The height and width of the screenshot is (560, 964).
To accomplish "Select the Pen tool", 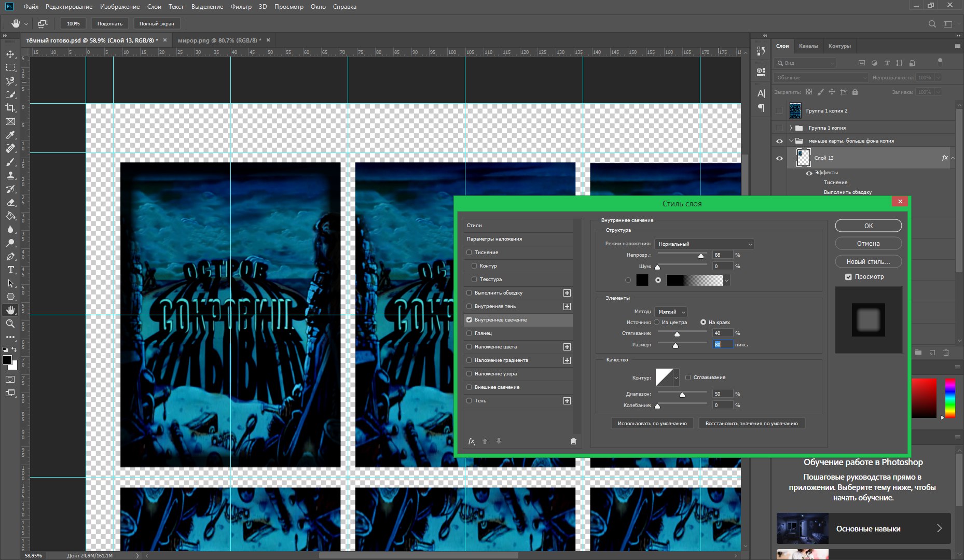I will pos(10,257).
